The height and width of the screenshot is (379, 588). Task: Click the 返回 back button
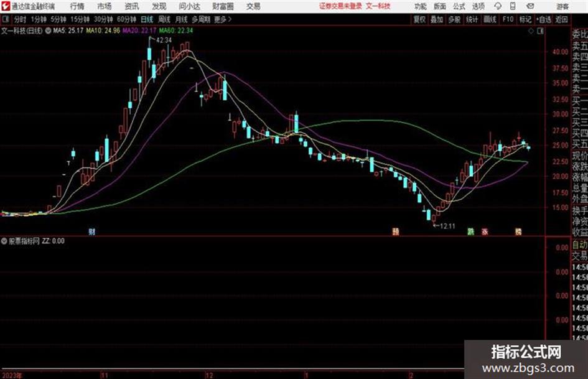tap(561, 19)
